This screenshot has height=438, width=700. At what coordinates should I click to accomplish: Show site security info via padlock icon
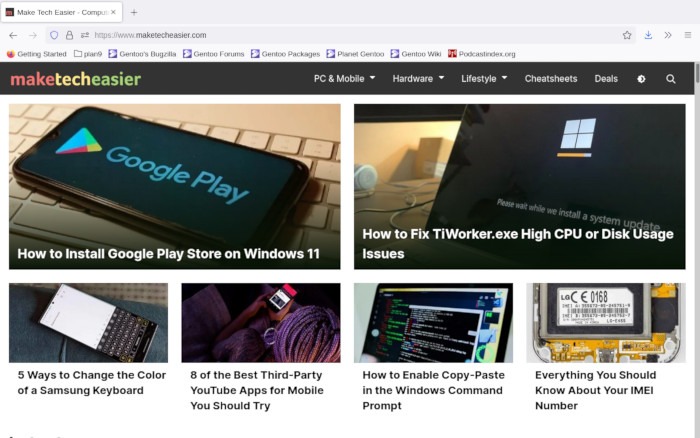(69, 35)
